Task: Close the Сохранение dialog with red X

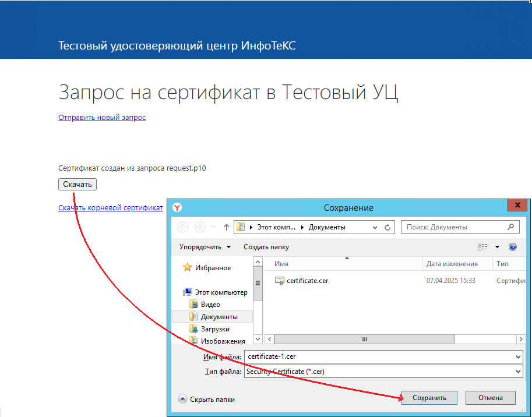Action: click(517, 205)
